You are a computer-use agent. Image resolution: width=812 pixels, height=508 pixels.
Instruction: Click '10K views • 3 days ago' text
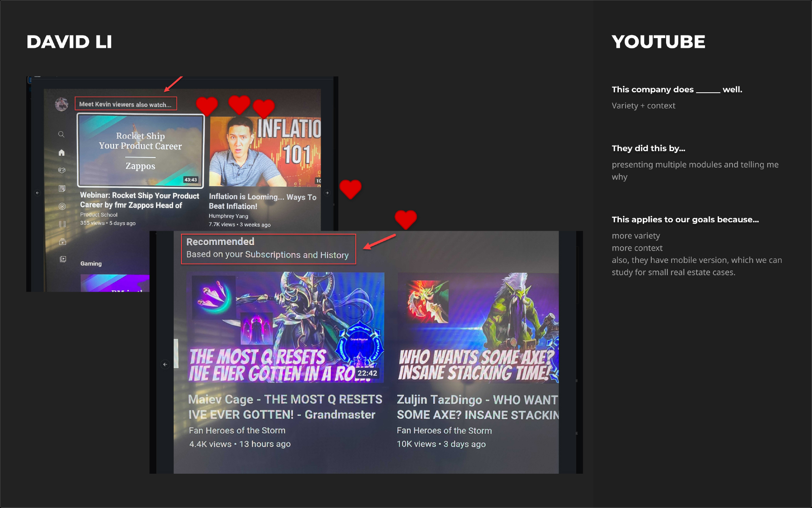tap(441, 444)
